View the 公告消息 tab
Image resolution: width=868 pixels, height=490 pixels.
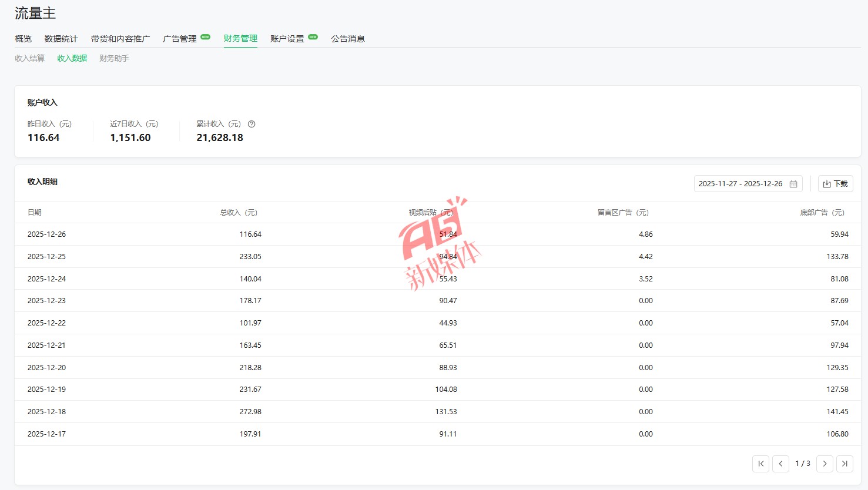(348, 39)
